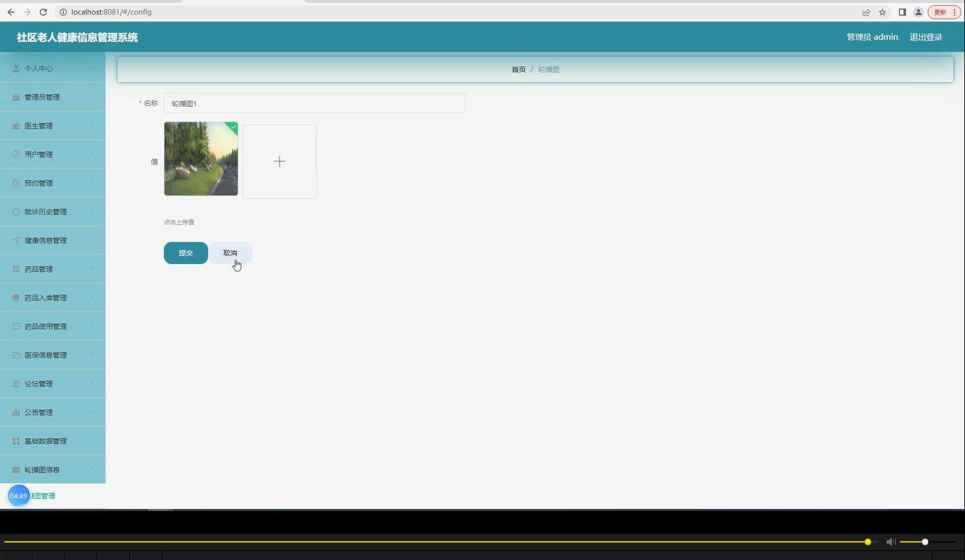
Task: Click the 管理员 admin label
Action: pyautogui.click(x=872, y=37)
